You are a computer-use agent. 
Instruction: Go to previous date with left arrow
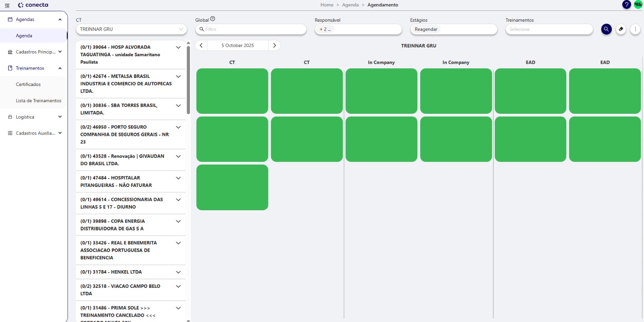tap(201, 45)
